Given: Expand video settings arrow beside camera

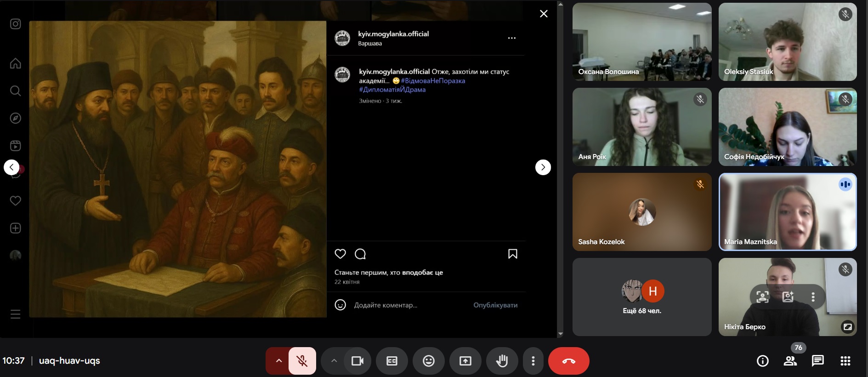Looking at the screenshot, I should pos(334,361).
